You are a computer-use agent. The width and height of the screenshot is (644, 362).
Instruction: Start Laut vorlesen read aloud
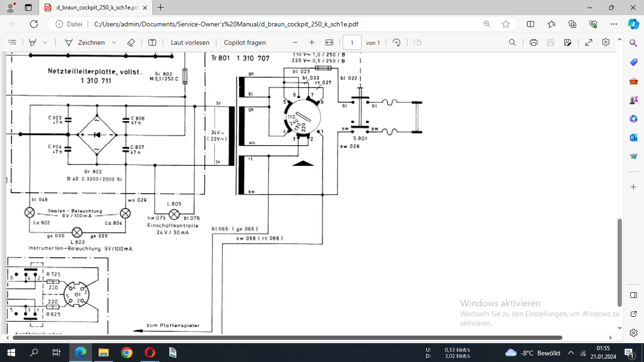(x=190, y=42)
